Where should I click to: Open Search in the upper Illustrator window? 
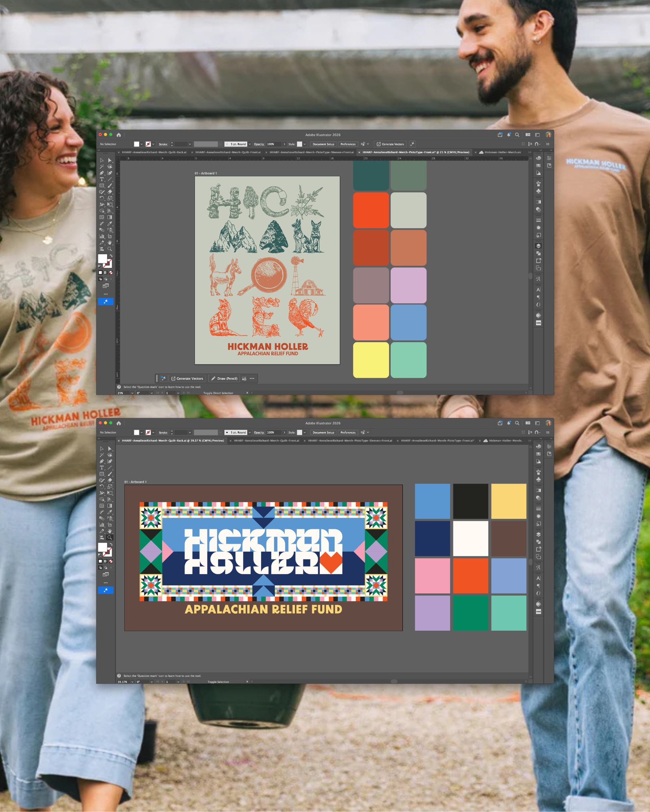517,135
